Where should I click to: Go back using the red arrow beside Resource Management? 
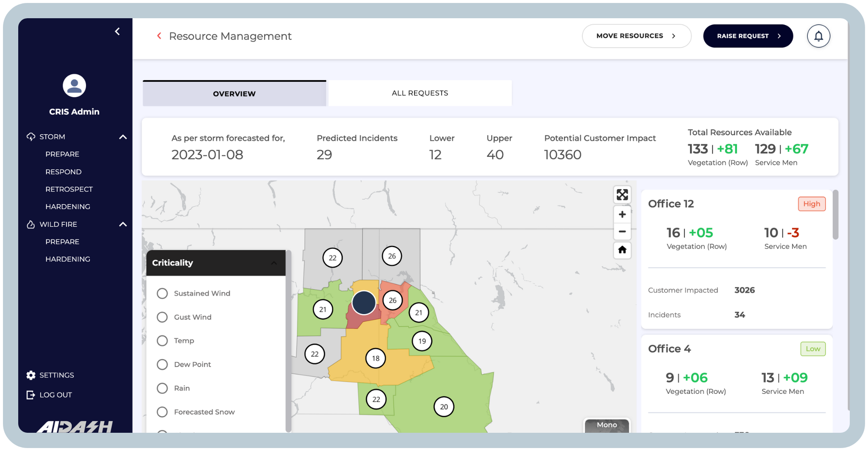click(x=159, y=36)
